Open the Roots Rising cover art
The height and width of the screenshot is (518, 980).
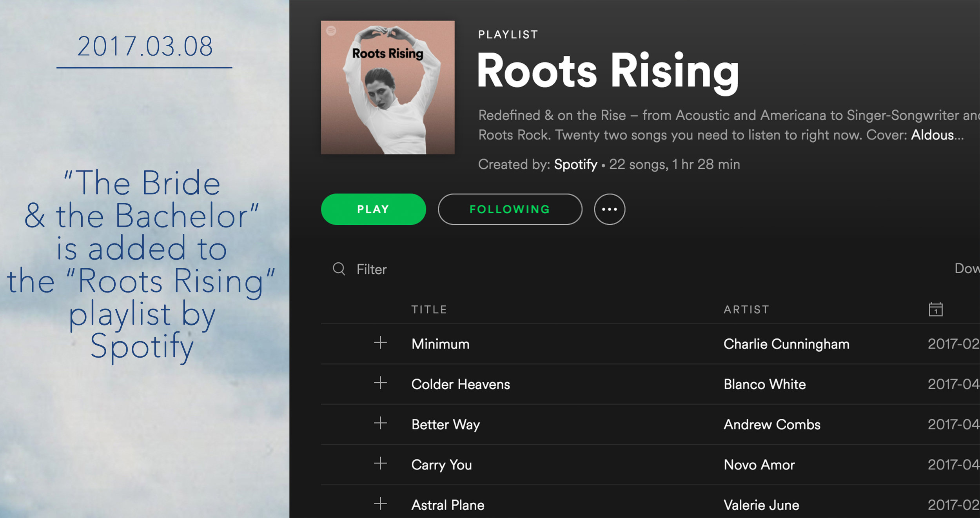pyautogui.click(x=388, y=87)
